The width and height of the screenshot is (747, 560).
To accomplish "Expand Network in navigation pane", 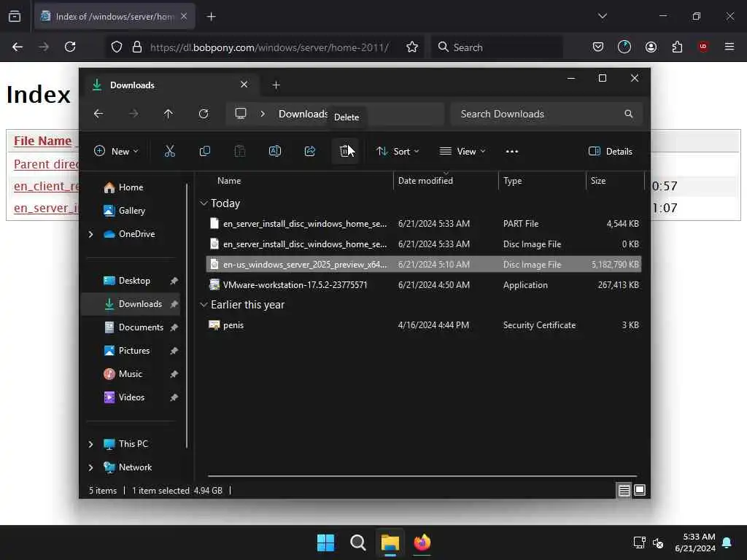I will click(90, 467).
